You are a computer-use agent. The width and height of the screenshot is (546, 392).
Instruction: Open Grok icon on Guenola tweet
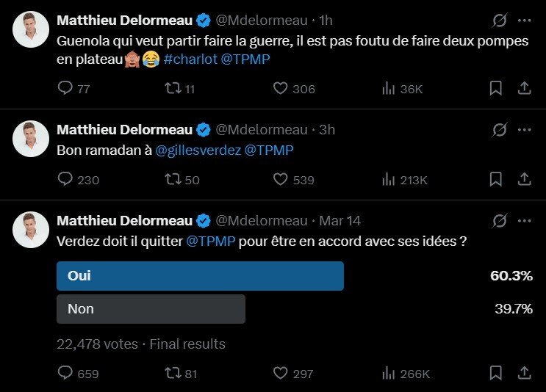[x=500, y=20]
